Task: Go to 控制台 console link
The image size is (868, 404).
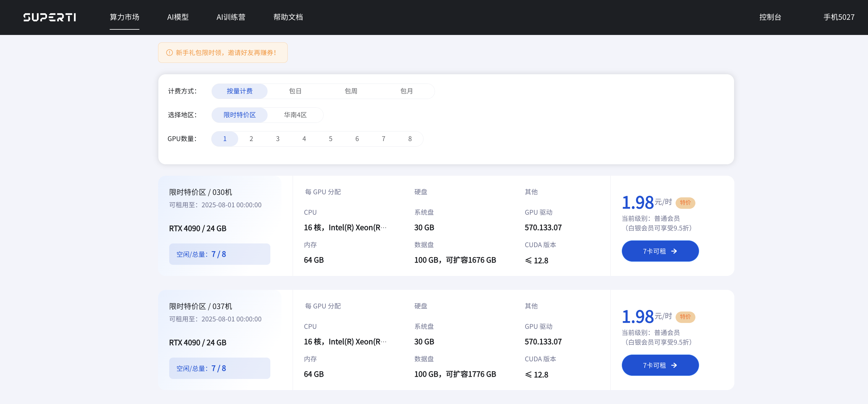Action: point(770,17)
